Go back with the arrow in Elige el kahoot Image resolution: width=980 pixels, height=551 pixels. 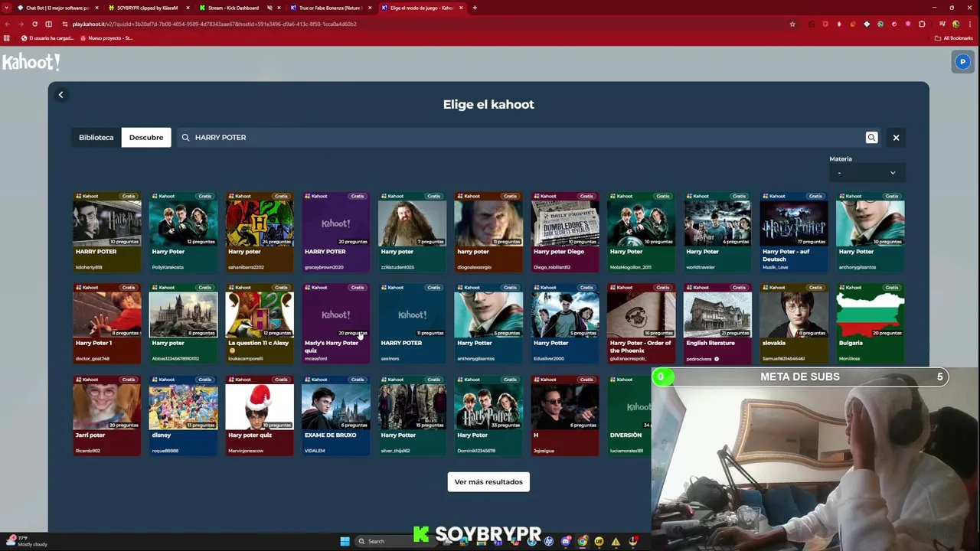tap(61, 95)
